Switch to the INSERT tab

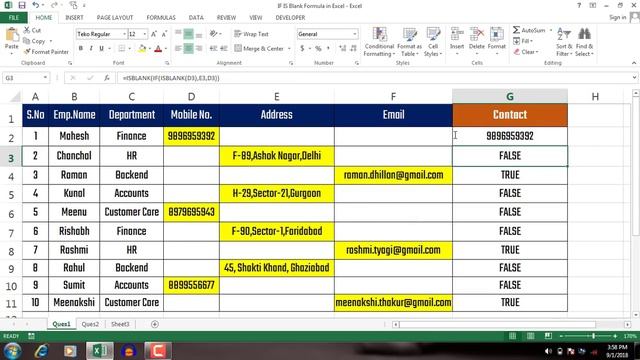tap(74, 18)
